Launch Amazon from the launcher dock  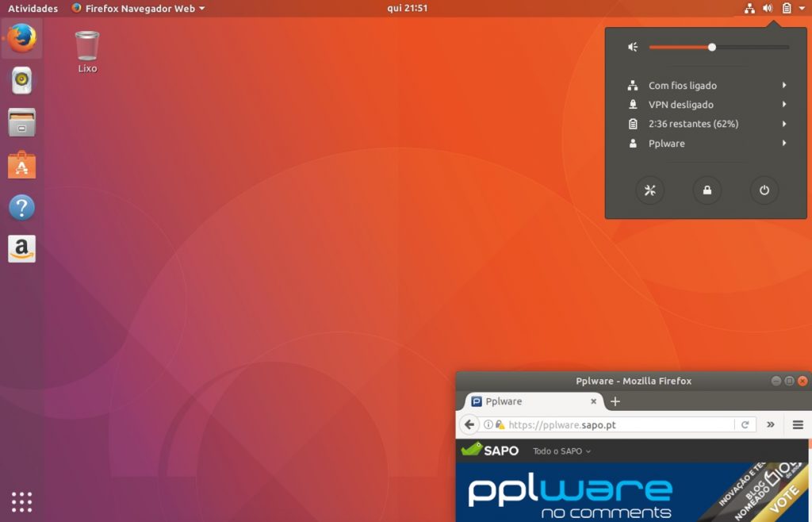click(x=21, y=248)
